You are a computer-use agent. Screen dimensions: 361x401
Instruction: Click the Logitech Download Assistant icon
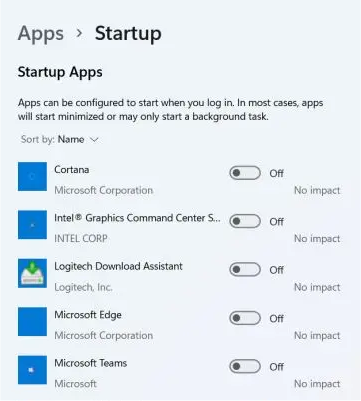[32, 273]
